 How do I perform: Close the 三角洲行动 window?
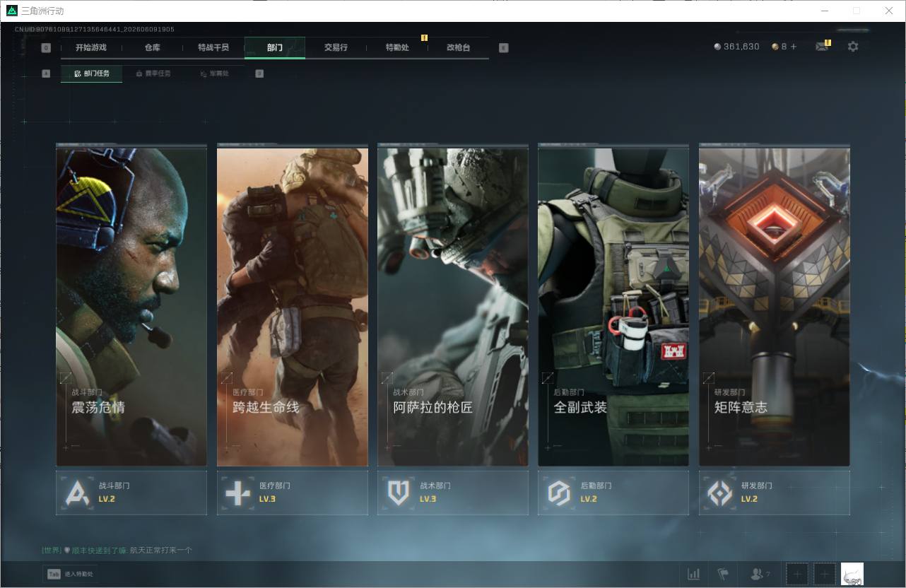tap(889, 11)
